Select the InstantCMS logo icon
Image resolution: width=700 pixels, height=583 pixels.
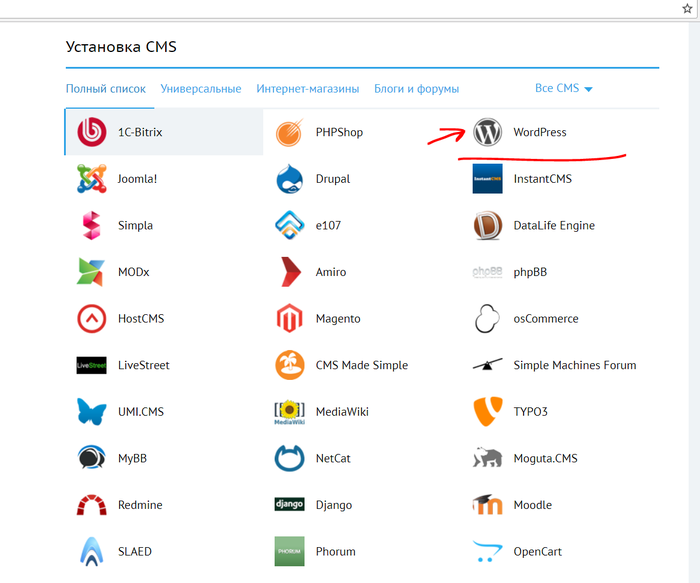point(488,179)
